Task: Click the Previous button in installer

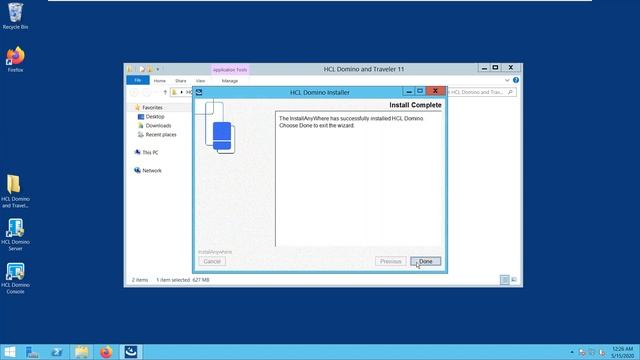Action: (x=391, y=261)
